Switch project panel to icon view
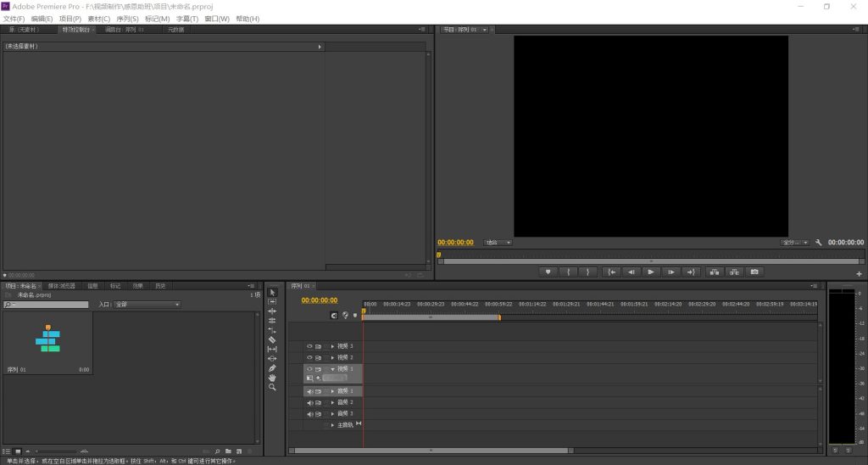The image size is (868, 465). (x=18, y=451)
